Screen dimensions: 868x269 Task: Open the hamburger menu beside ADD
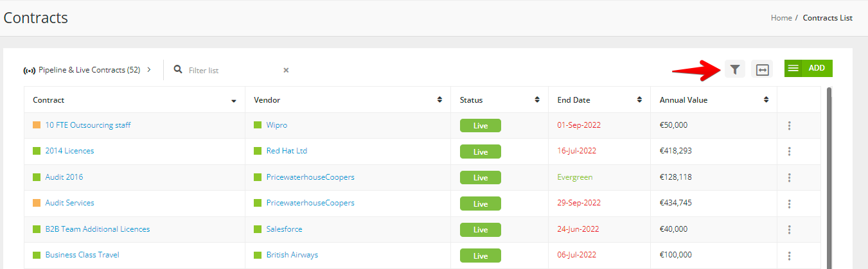793,68
